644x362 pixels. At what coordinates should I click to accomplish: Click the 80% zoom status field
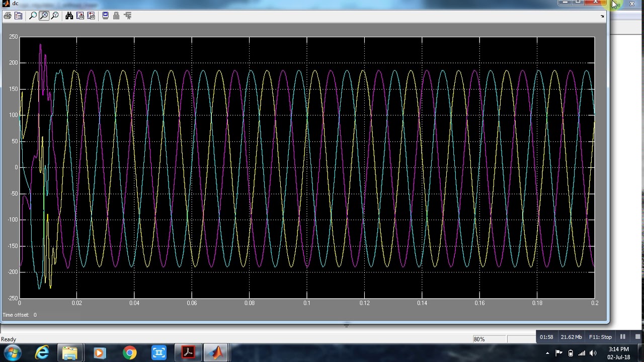(489, 339)
